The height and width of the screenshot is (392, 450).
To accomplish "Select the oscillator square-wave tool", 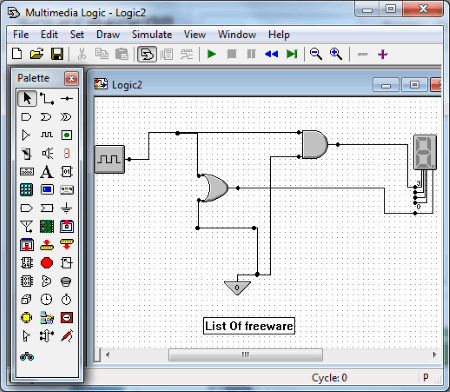I will tap(47, 135).
